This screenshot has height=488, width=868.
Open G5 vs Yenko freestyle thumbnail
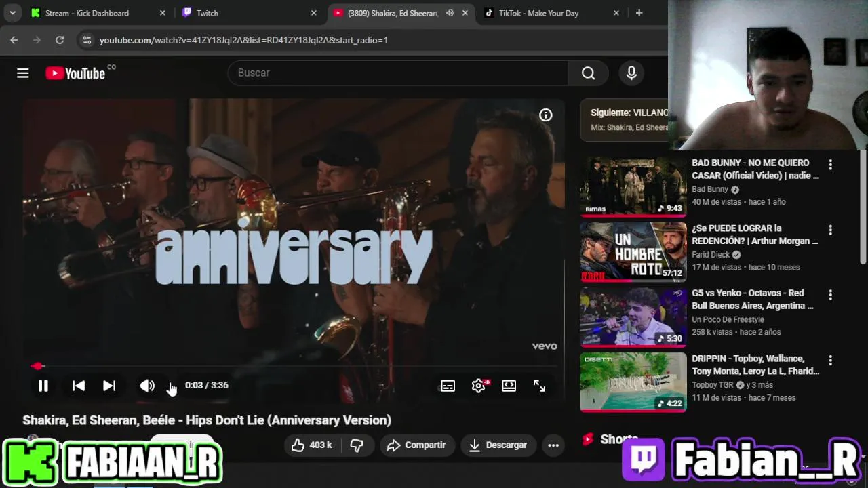633,317
